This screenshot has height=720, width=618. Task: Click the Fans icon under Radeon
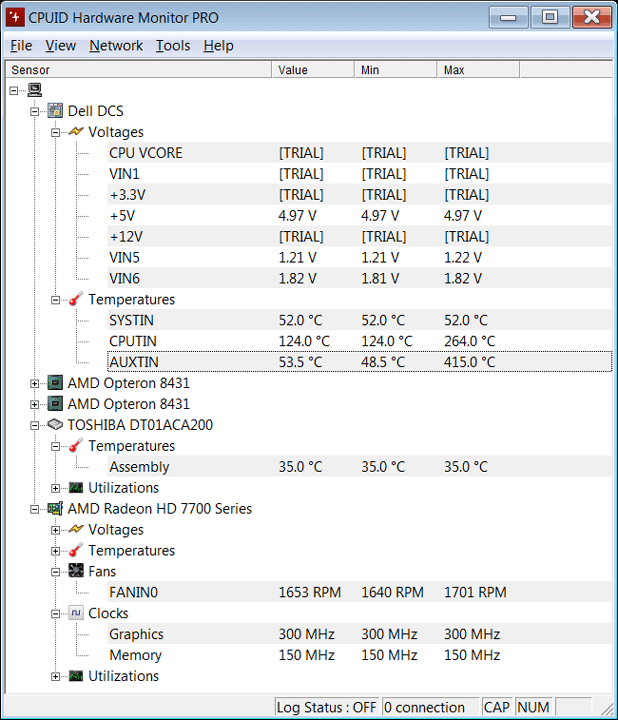click(x=76, y=572)
